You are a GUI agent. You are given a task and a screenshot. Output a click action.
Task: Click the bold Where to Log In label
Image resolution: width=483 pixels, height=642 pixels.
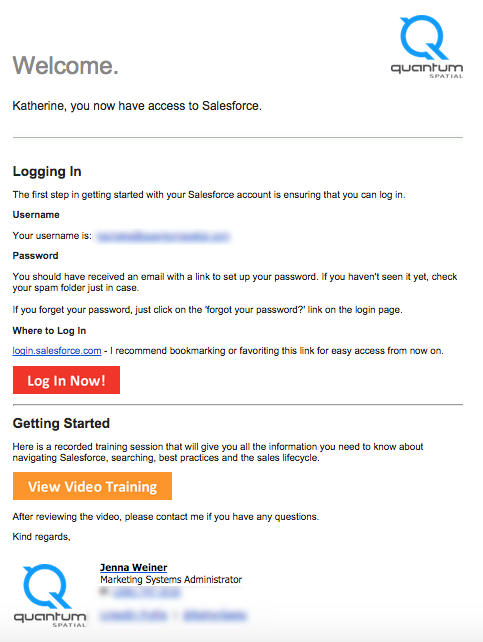pos(50,331)
